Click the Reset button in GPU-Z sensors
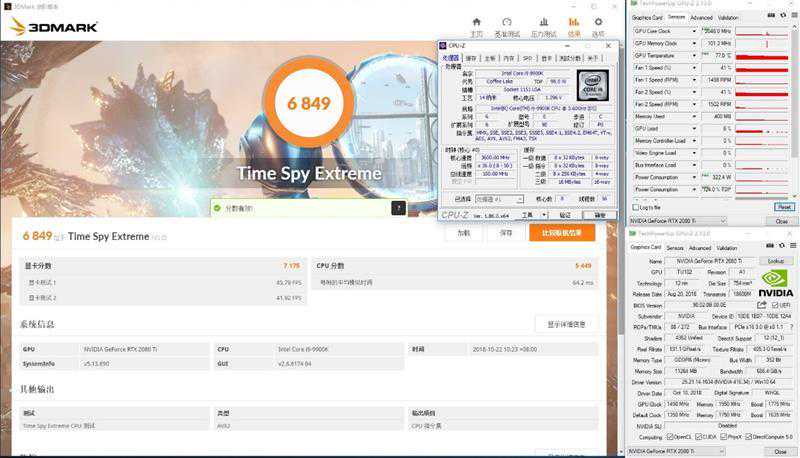The width and height of the screenshot is (800, 458). 783,207
